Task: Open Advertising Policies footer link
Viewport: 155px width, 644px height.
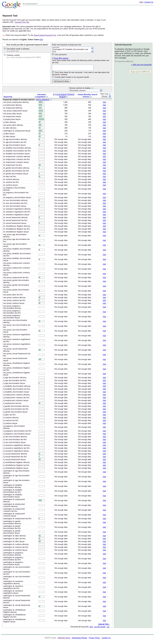Action: pyautogui.click(x=79, y=638)
